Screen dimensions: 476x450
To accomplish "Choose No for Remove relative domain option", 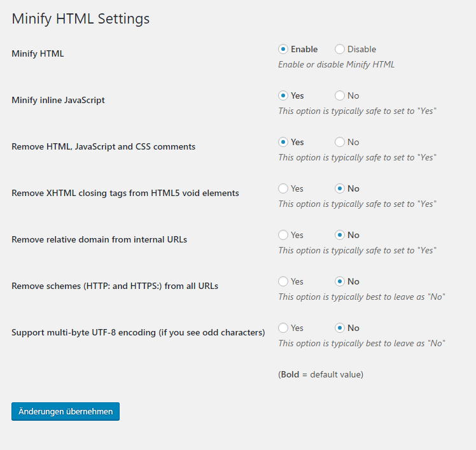I will [339, 235].
